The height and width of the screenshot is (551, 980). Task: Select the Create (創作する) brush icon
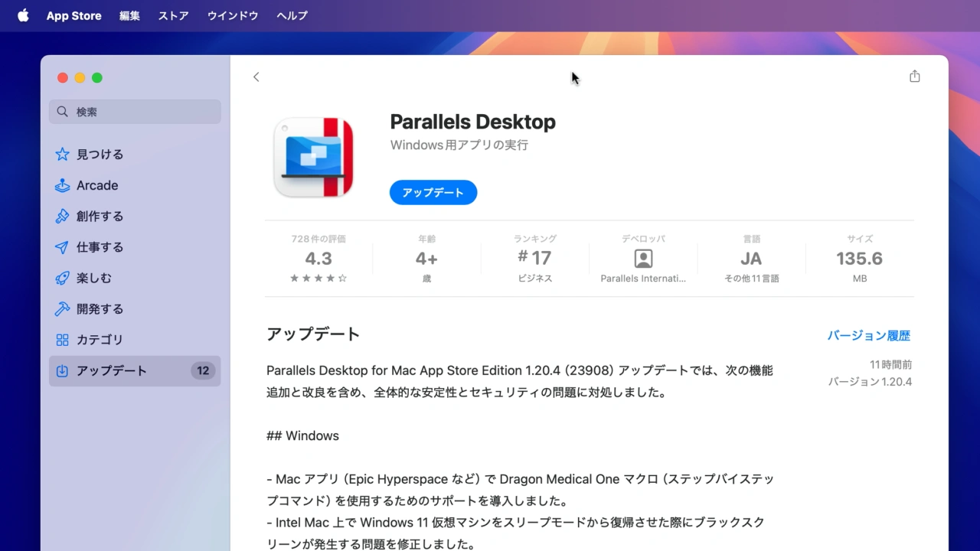pos(63,217)
